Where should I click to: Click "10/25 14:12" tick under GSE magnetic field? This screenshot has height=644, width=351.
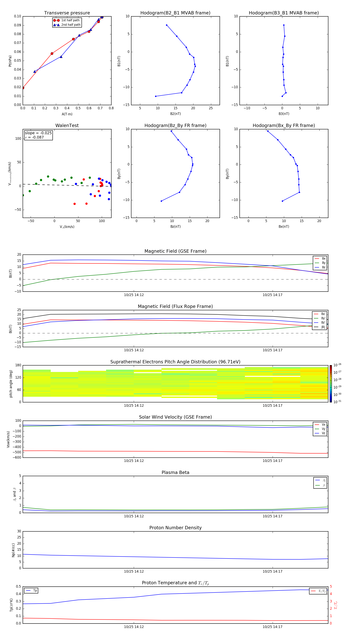134,295
